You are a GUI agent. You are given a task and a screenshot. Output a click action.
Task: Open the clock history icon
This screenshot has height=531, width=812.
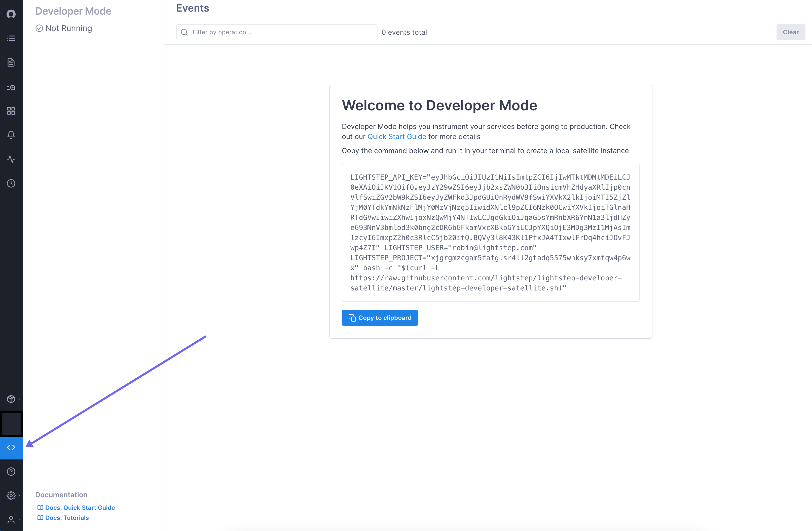coord(11,183)
